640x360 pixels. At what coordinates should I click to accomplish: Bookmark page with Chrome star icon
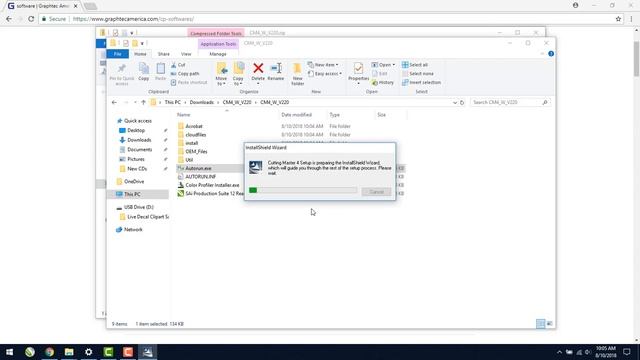click(618, 19)
